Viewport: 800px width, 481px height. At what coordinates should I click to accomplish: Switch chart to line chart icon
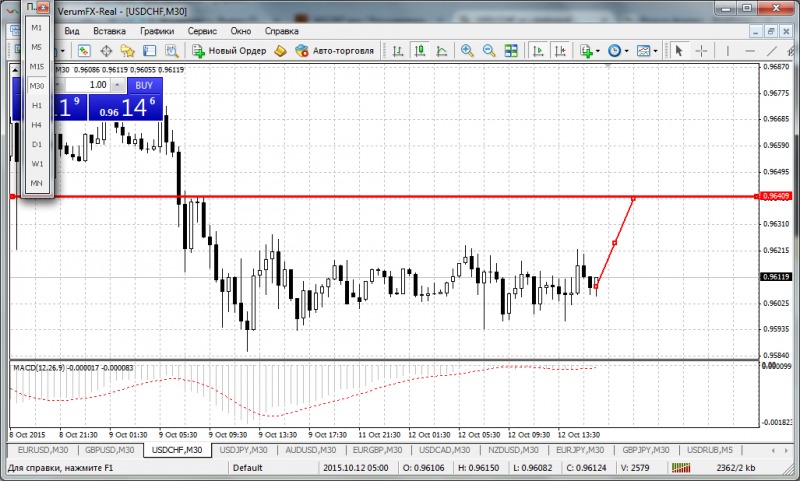(442, 50)
